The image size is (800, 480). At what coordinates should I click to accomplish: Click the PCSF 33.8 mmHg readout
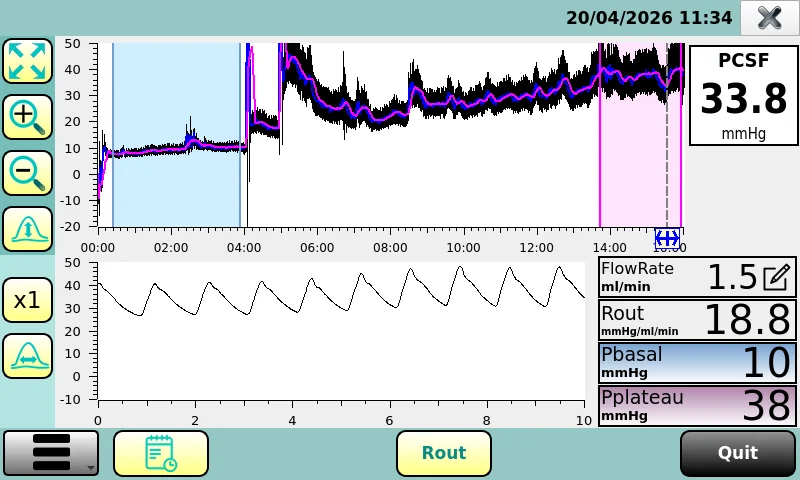[x=743, y=95]
